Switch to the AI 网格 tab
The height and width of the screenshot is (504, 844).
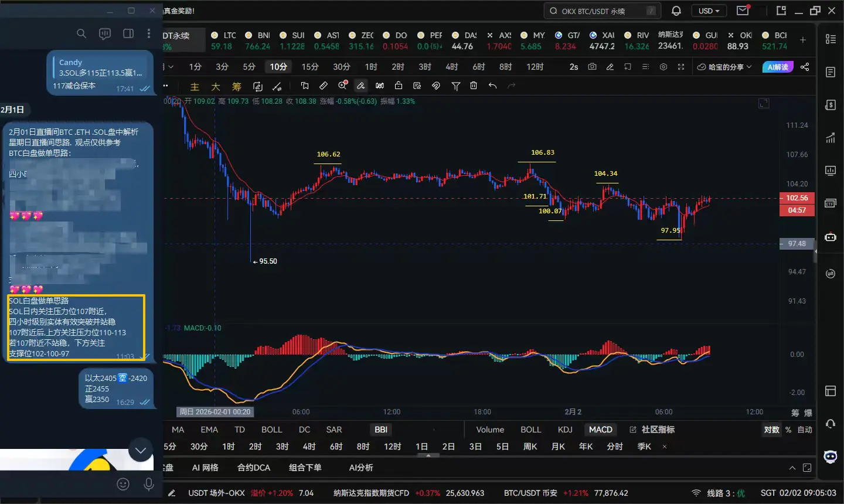(205, 468)
